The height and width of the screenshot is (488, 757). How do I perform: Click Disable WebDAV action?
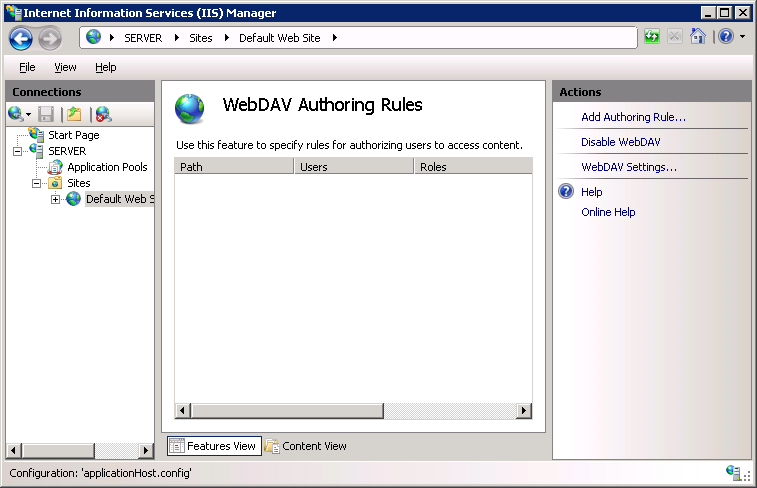[620, 142]
